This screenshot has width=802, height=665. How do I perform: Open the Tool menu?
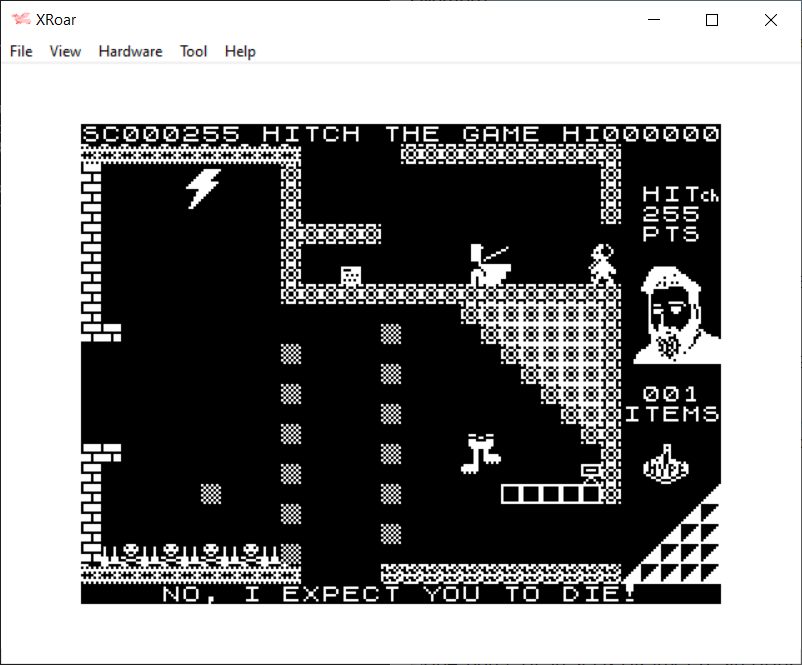[x=193, y=51]
